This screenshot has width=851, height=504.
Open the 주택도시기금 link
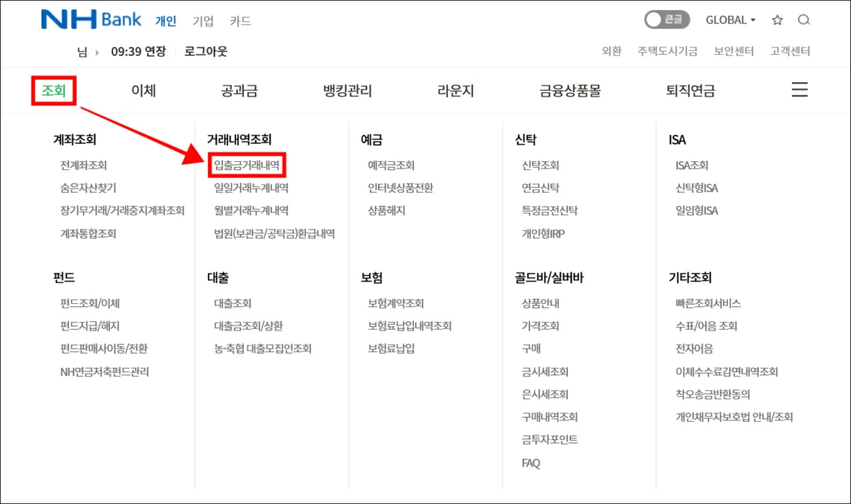pos(667,51)
